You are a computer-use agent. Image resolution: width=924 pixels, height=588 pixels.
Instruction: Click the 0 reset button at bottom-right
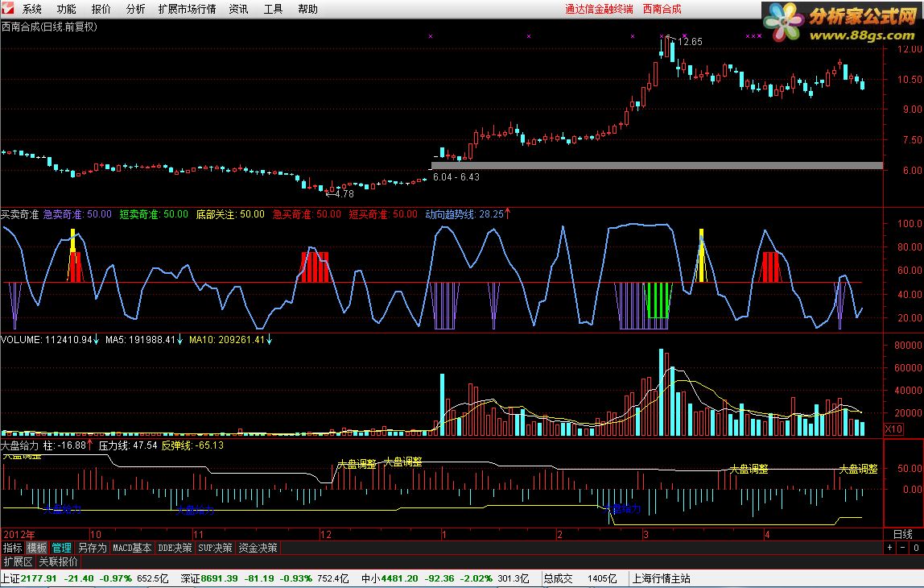click(916, 548)
